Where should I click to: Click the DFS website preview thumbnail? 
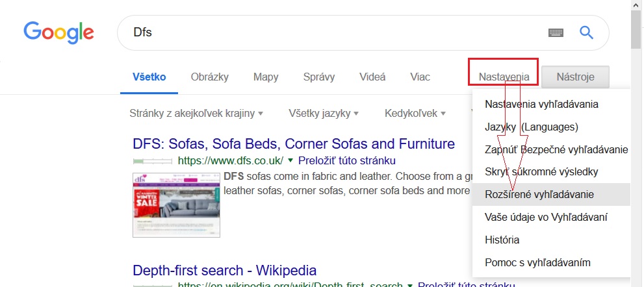(176, 205)
